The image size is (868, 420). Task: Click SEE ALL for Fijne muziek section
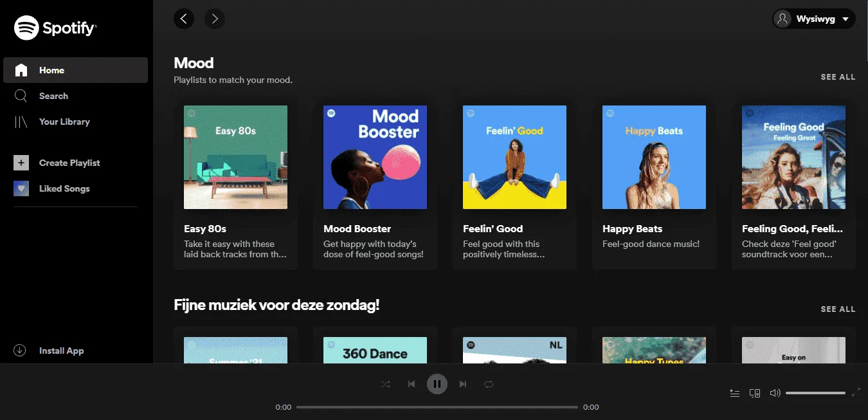click(838, 309)
